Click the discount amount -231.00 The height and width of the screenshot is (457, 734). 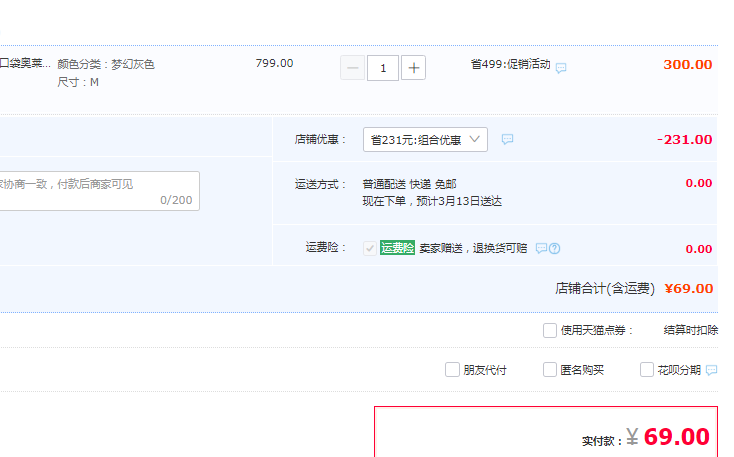pyautogui.click(x=684, y=140)
